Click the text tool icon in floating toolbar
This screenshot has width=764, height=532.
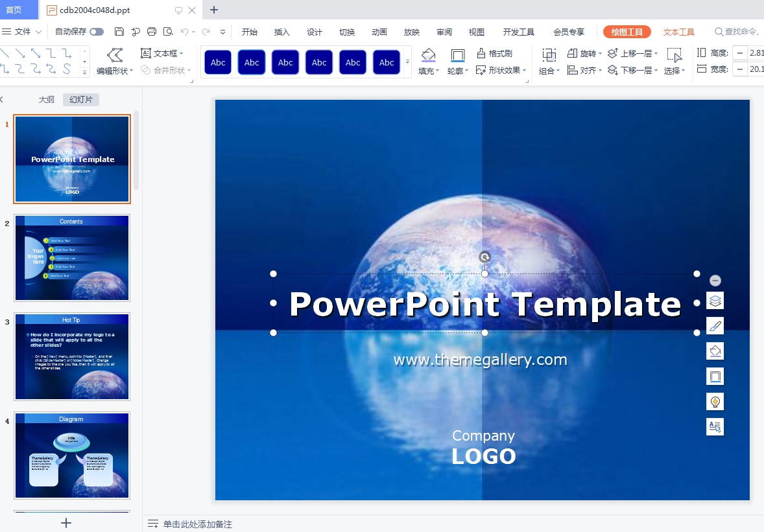coord(715,427)
